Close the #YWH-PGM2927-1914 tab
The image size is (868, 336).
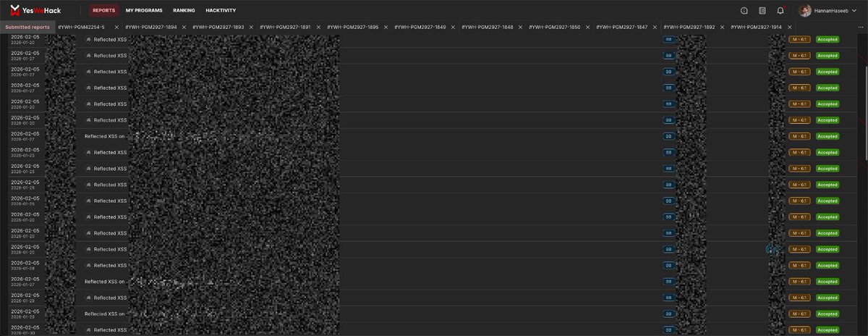pos(791,27)
